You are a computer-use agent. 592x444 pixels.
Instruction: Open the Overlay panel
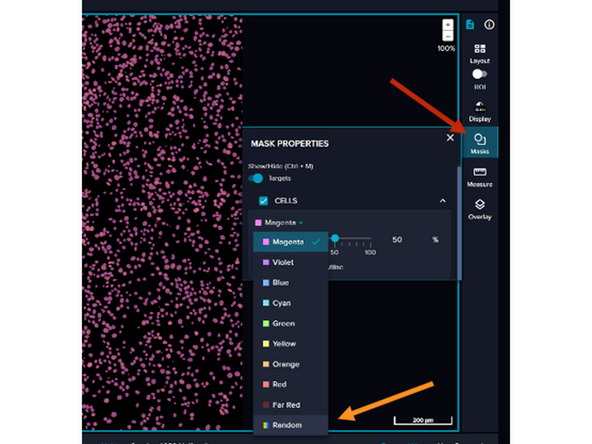(x=480, y=209)
